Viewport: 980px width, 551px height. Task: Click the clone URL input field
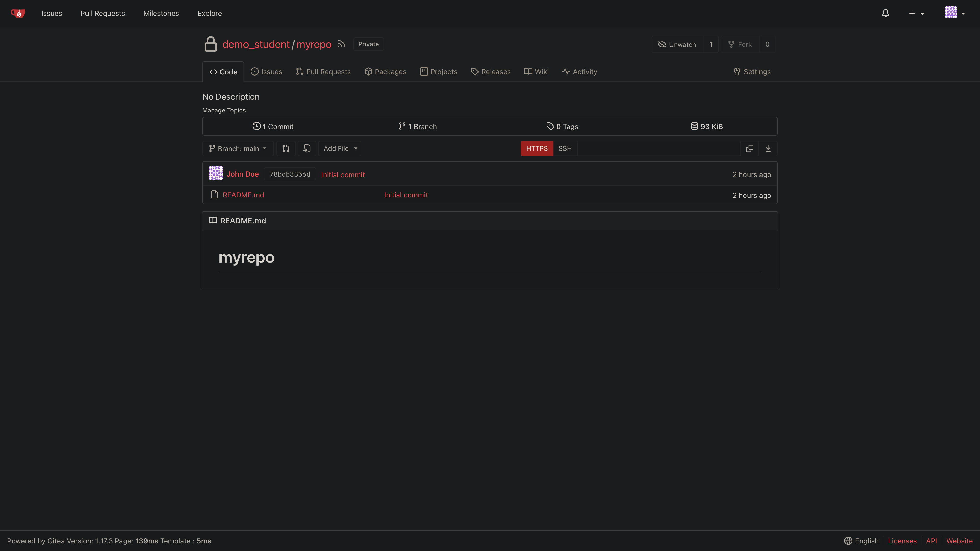658,148
